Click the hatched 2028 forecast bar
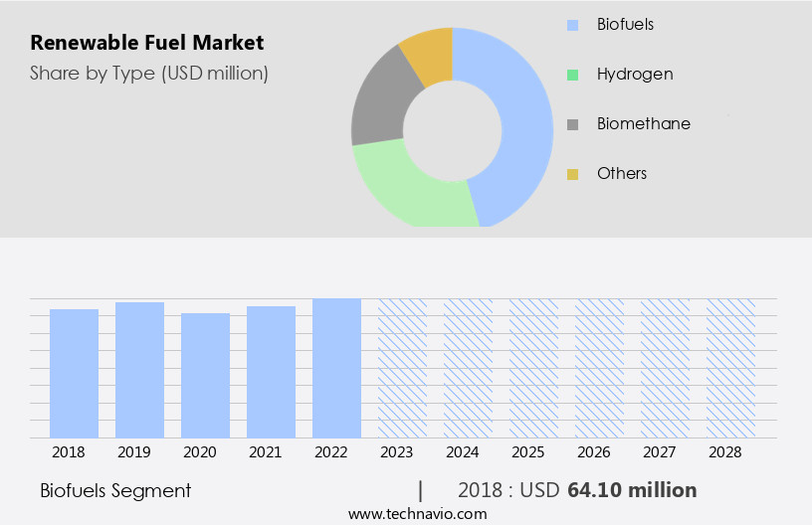Screen dimensions: 812x525 [x=731, y=368]
